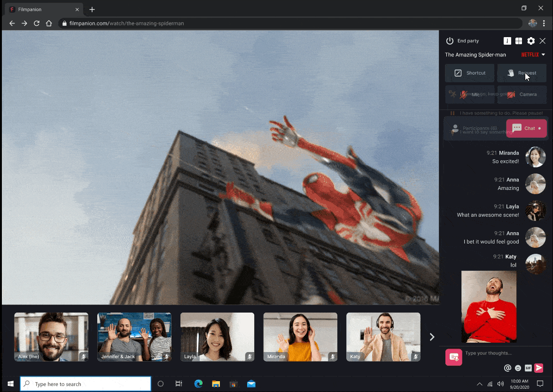This screenshot has width=553, height=392.
Task: Open the laughing GIF in chat
Action: 489,306
